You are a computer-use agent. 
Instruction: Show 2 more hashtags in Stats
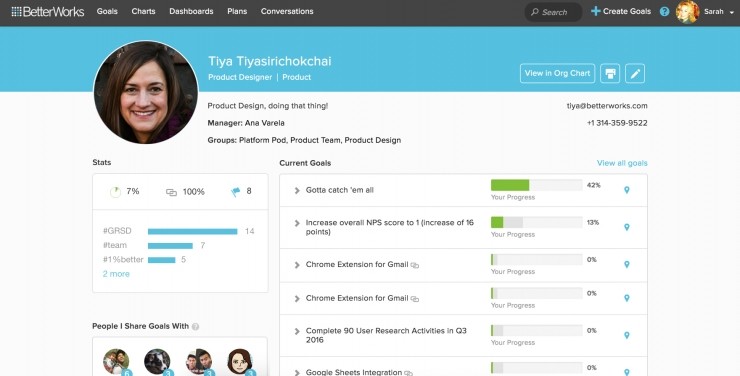[x=116, y=274]
